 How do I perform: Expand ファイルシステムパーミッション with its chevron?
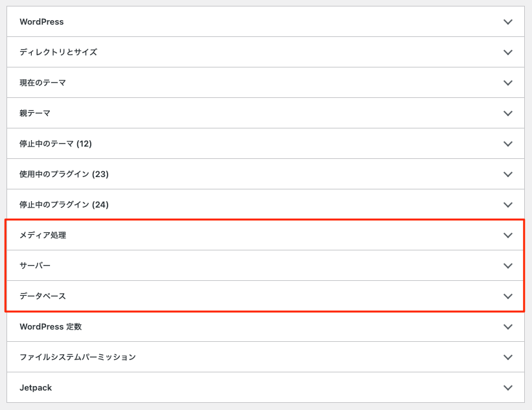[x=508, y=357]
